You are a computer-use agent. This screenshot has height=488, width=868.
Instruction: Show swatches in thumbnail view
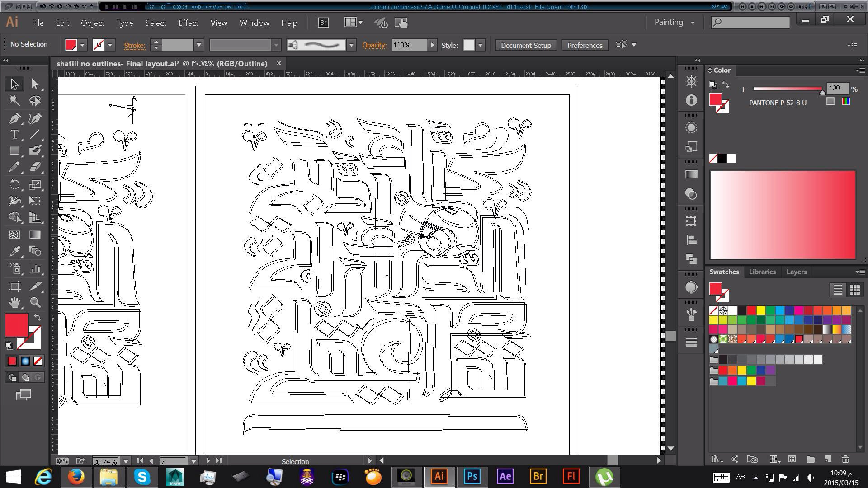pos(854,290)
